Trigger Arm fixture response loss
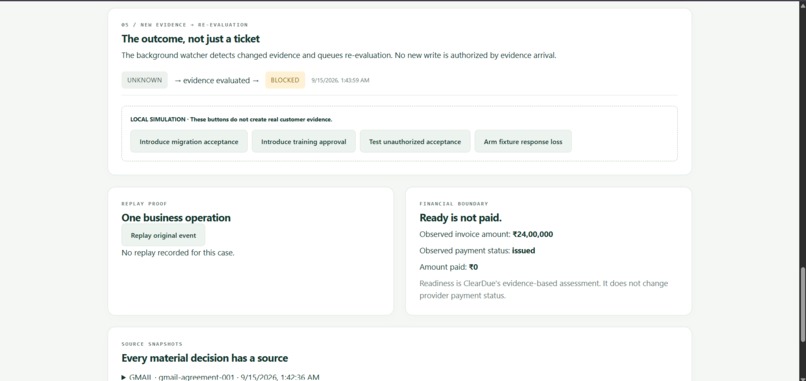 point(523,141)
